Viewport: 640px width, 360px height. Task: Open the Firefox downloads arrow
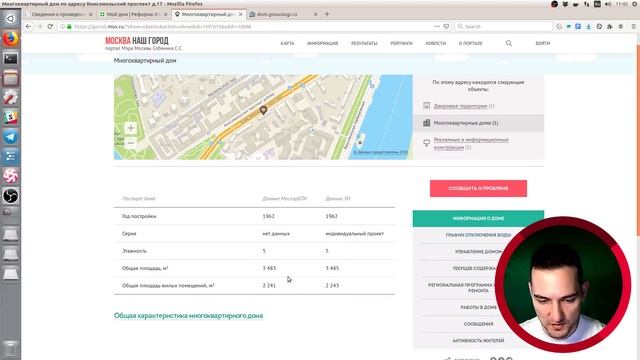point(589,26)
